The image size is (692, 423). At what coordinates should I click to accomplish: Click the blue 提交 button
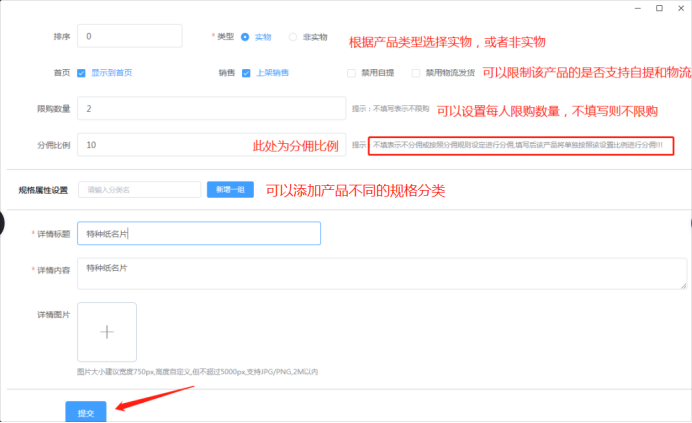click(86, 412)
